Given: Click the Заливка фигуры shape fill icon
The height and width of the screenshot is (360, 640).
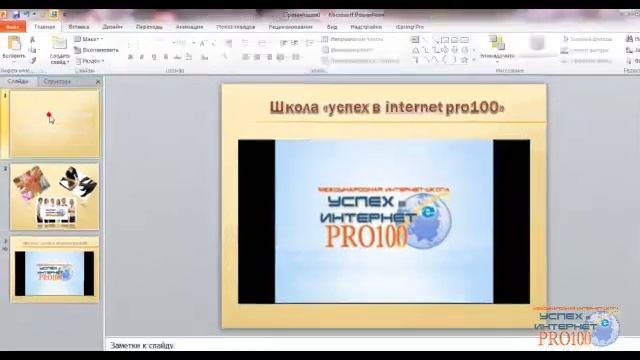Looking at the screenshot, I should click(x=565, y=39).
